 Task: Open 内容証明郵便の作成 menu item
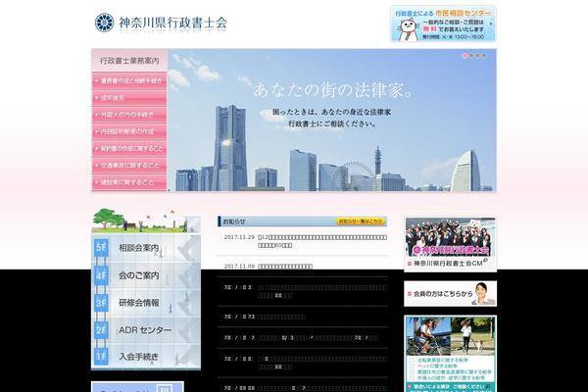(129, 131)
